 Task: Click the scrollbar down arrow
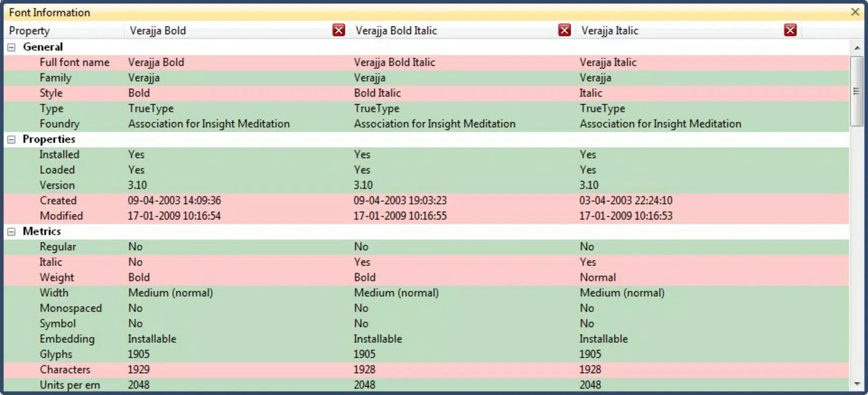coord(857,384)
